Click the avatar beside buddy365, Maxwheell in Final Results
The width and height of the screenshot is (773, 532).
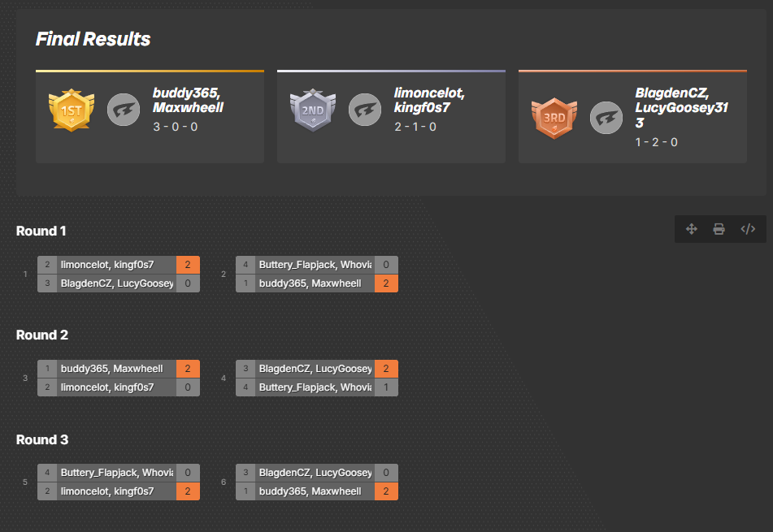124,110
